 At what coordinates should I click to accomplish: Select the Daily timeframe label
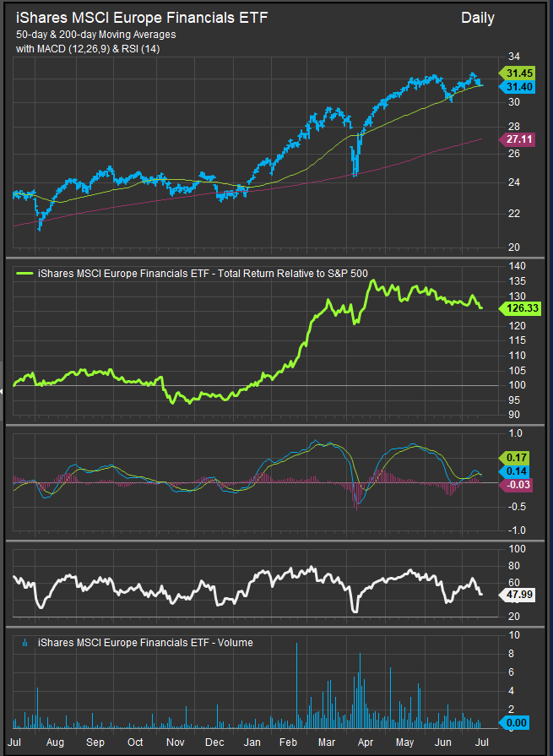(477, 19)
